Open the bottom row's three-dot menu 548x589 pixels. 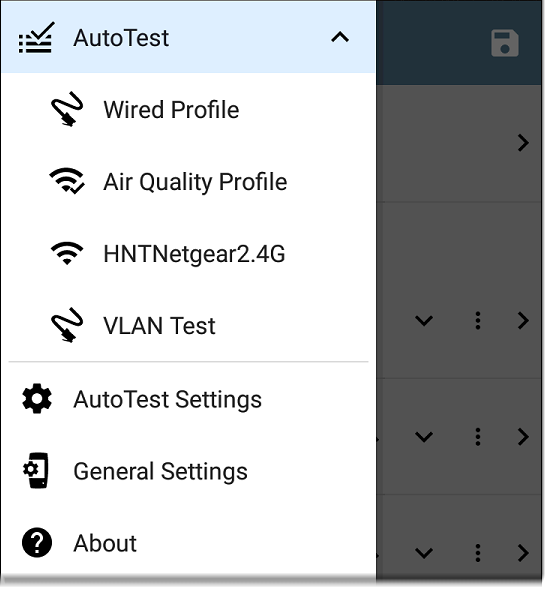(x=478, y=553)
